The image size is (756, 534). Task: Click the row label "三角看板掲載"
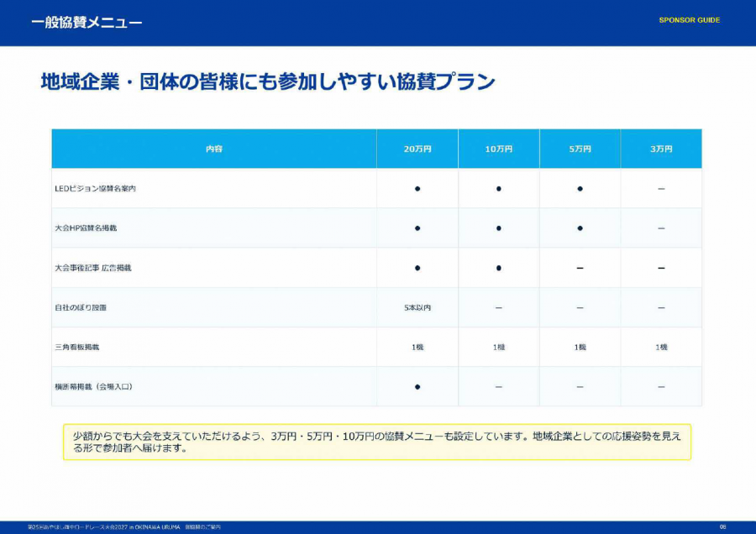(x=76, y=347)
